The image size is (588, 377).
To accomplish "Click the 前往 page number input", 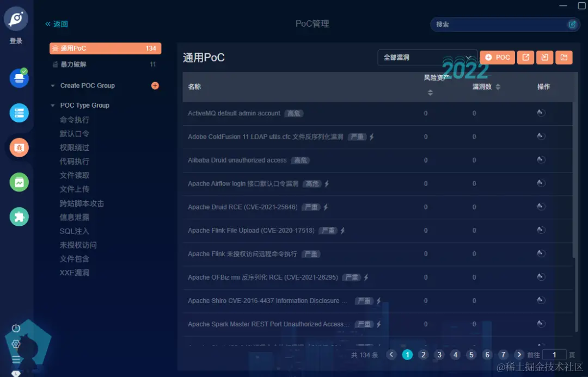I will (x=554, y=355).
